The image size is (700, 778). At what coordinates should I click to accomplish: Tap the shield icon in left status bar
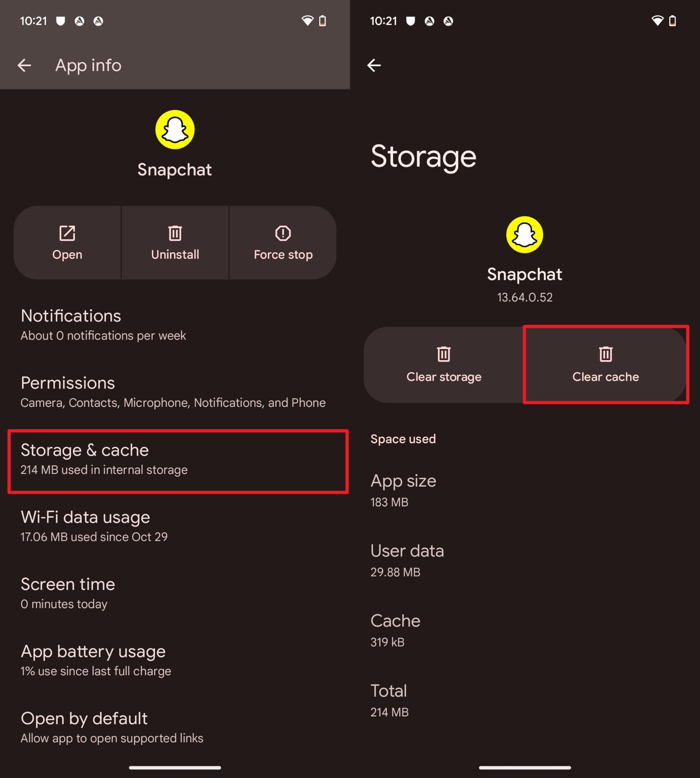60,21
